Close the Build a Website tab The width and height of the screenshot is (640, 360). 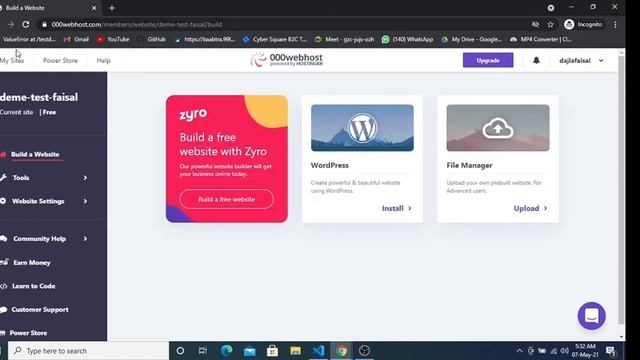point(94,8)
